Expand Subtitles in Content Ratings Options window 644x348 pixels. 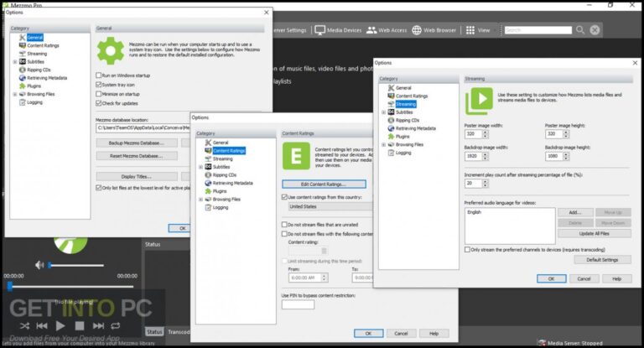(201, 167)
